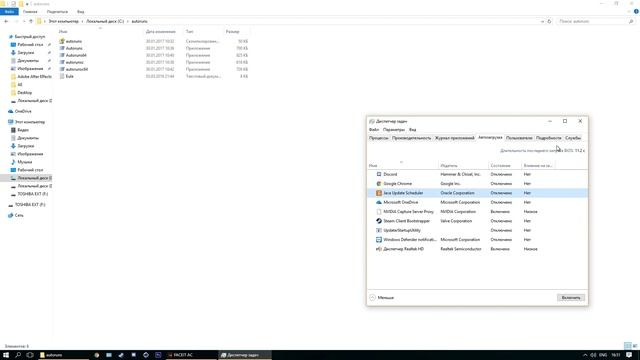Open the Windows Start menu
640x360 pixels.
click(x=6, y=355)
